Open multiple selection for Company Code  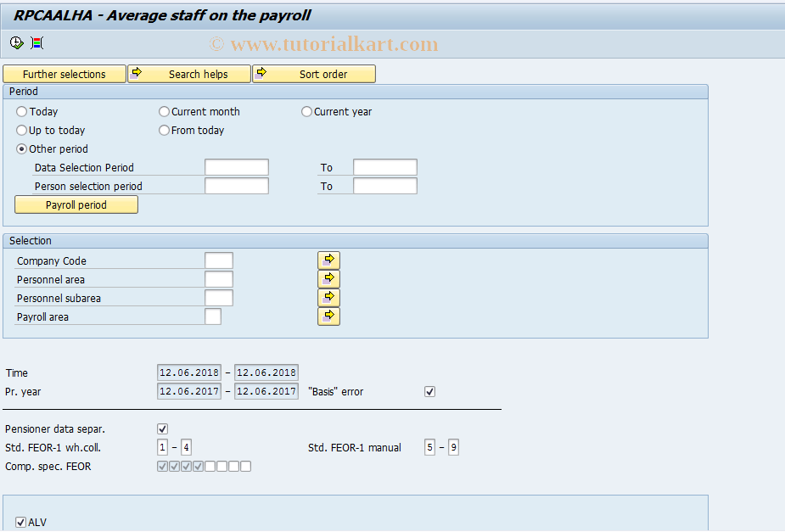tap(328, 260)
